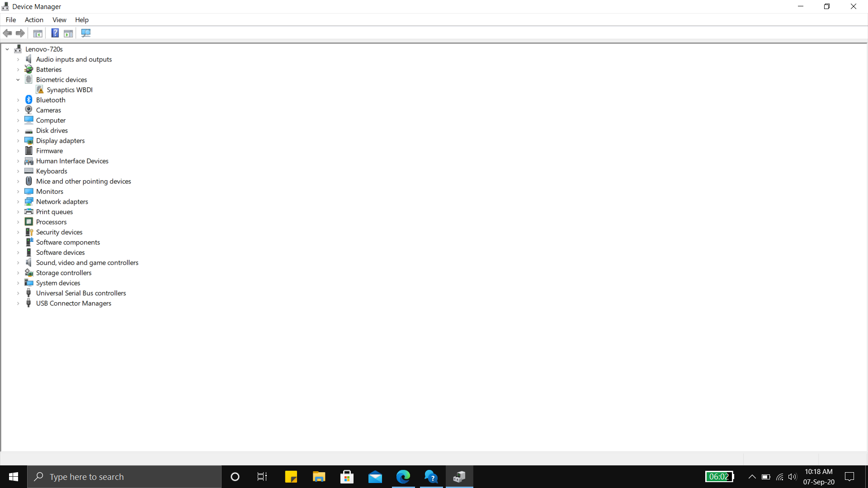Viewport: 868px width, 488px height.
Task: Expand Audio inputs and outputs
Action: click(x=18, y=59)
